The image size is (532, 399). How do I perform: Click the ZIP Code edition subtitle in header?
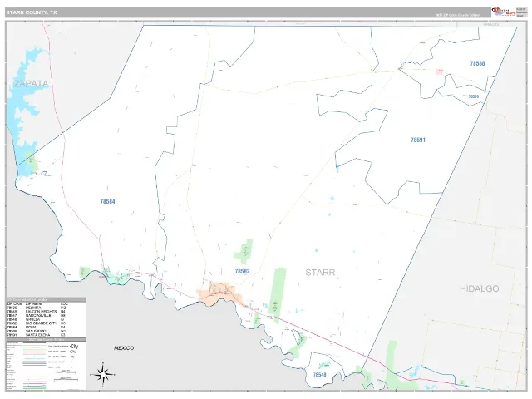coord(458,15)
